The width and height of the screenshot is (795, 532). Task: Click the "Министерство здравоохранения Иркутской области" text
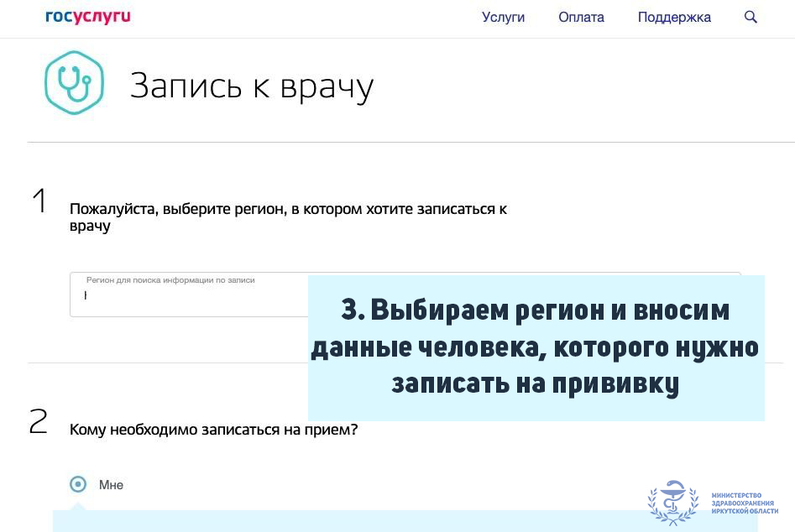[744, 503]
